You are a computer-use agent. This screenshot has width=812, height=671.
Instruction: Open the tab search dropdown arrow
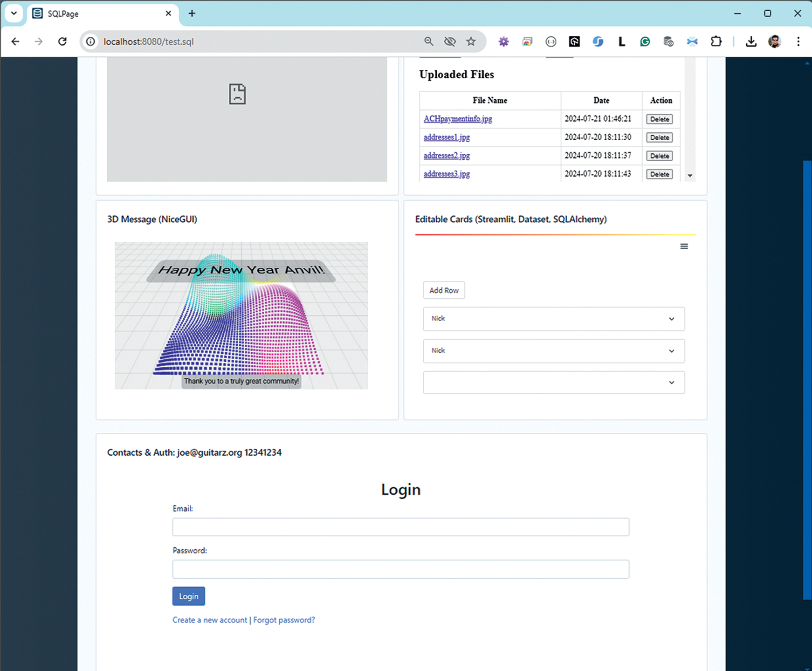point(14,14)
